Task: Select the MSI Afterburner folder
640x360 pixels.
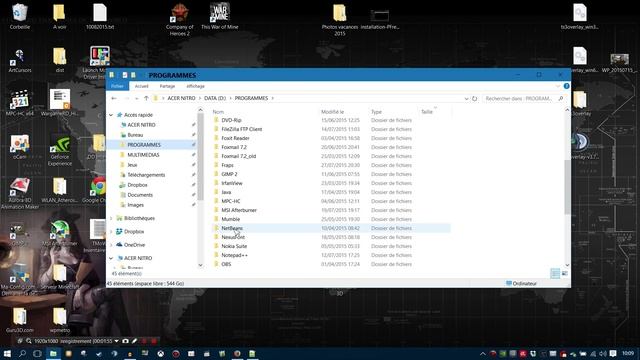Action: click(x=239, y=210)
